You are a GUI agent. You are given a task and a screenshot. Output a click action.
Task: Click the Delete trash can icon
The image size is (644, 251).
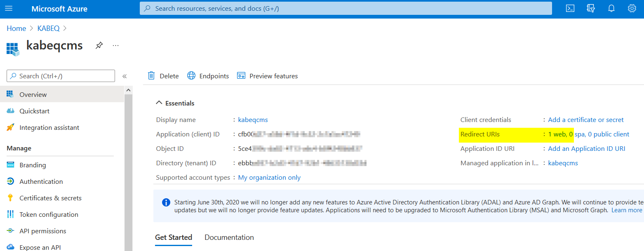[x=151, y=76]
